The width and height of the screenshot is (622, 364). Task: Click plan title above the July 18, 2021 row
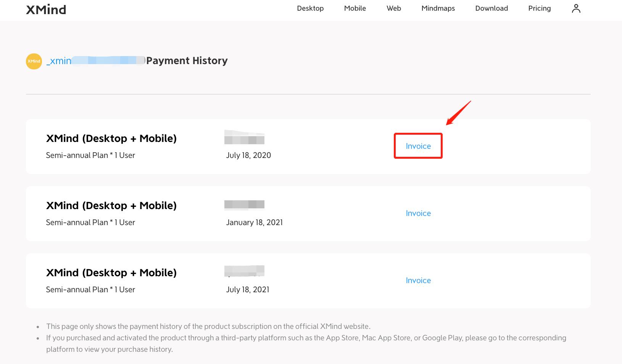click(x=111, y=273)
